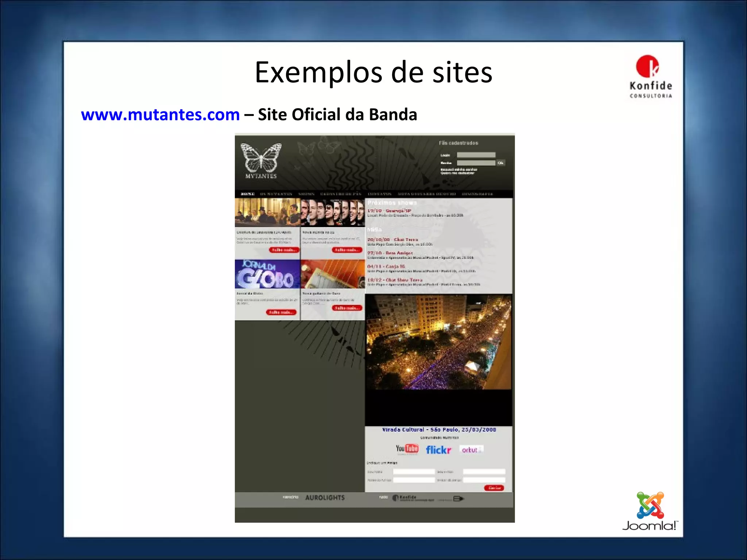Open the Contatos menu item
Screen dimensions: 747x560
click(380, 194)
